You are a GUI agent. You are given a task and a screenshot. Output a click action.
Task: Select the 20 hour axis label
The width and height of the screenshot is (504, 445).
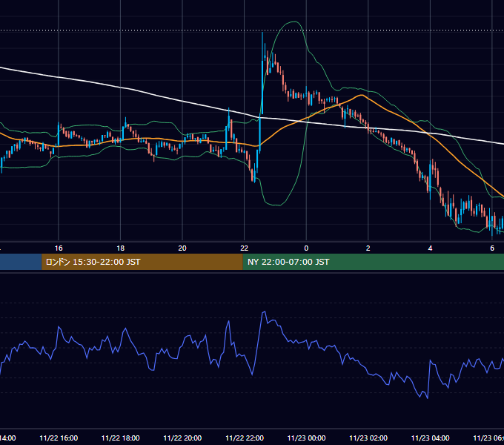[x=182, y=248]
